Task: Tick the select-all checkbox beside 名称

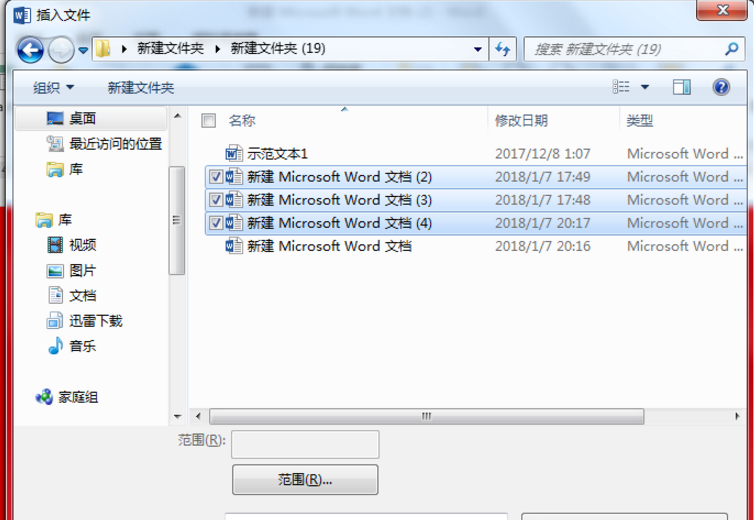Action: 209,121
